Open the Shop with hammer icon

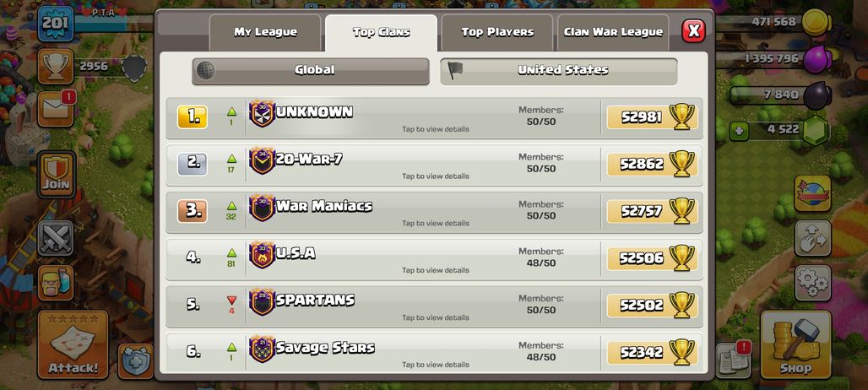click(x=795, y=344)
